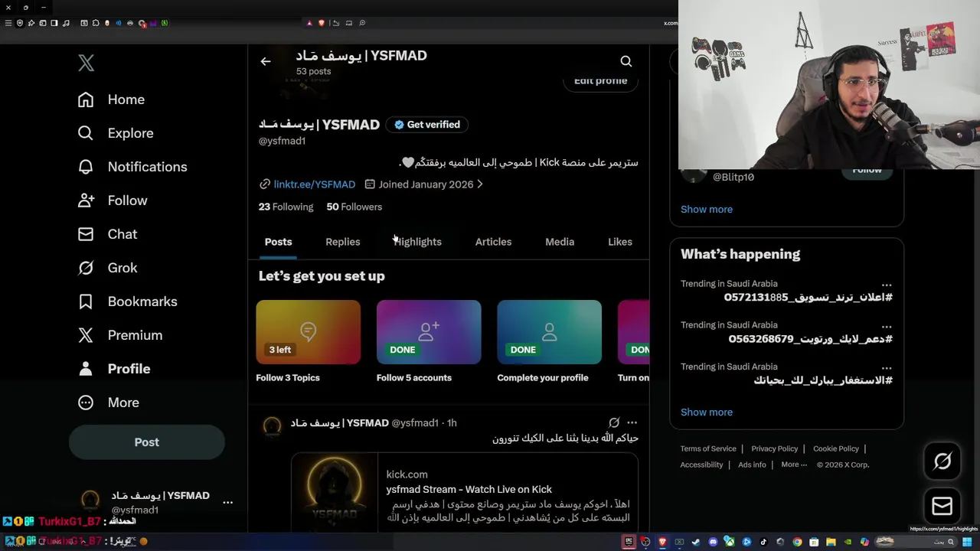Open Home from the sidebar
Image resolution: width=980 pixels, height=551 pixels.
click(111, 99)
